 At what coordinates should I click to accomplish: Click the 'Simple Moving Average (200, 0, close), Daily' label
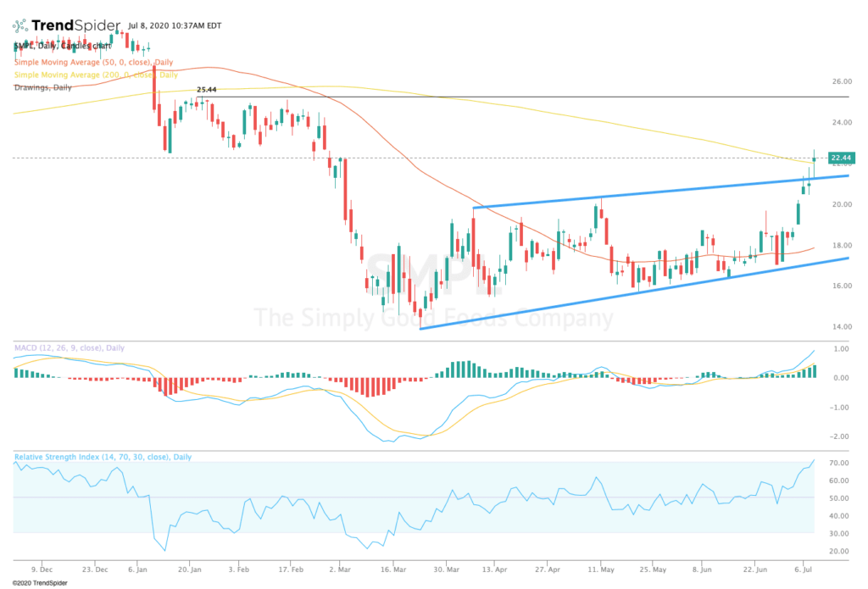click(96, 75)
